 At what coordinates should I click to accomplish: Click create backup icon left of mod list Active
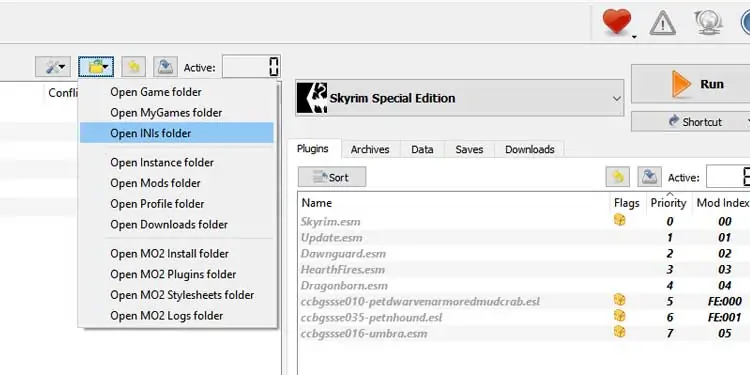(x=165, y=67)
